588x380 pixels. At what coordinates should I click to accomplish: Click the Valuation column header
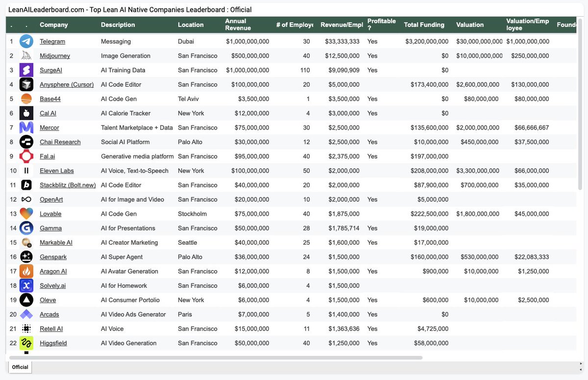[470, 25]
